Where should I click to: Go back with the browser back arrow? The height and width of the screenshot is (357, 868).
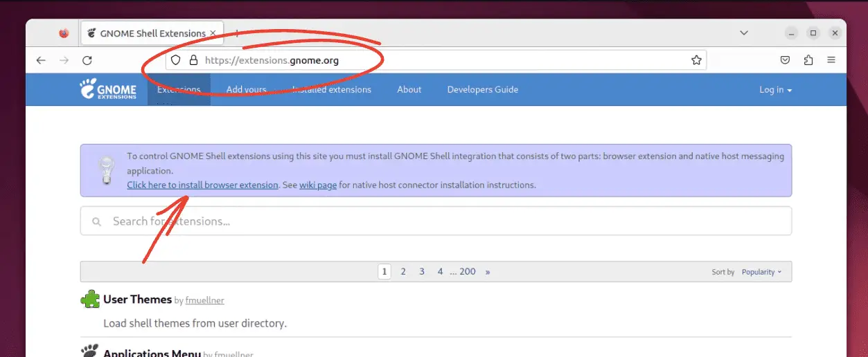pyautogui.click(x=41, y=60)
